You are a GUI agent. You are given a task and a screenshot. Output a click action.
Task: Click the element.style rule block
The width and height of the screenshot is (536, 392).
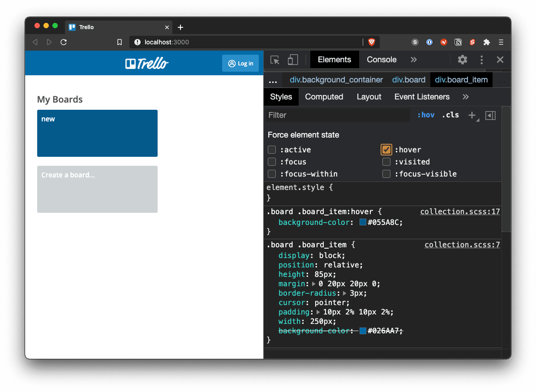coord(383,193)
